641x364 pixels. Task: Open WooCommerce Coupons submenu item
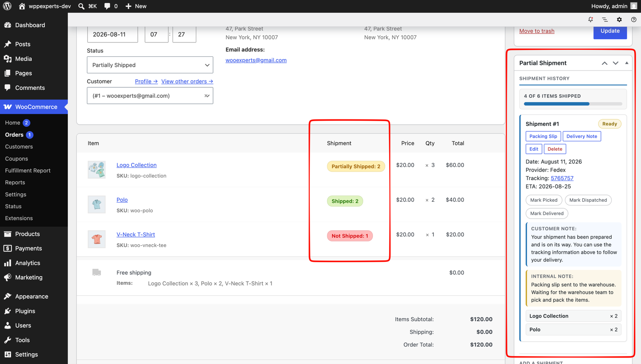(x=16, y=159)
